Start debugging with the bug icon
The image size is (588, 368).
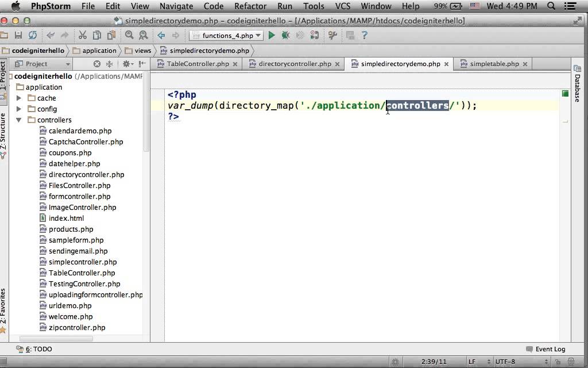[286, 35]
